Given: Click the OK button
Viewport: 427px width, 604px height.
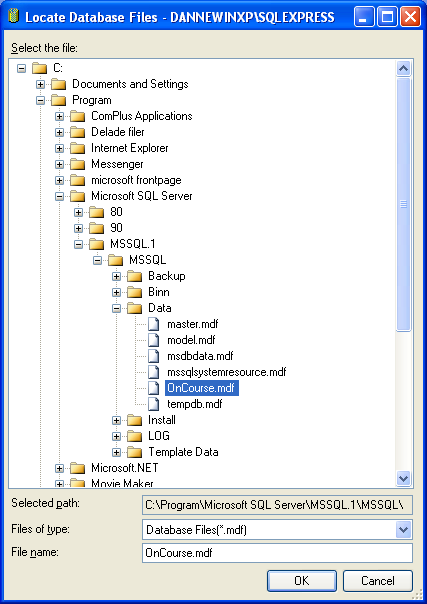Looking at the screenshot, I should click(x=301, y=581).
